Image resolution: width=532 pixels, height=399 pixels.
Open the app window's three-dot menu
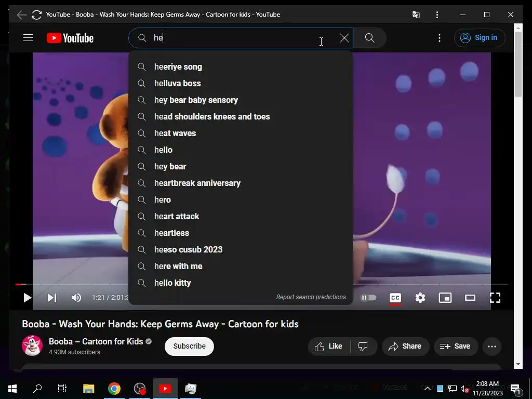(437, 15)
